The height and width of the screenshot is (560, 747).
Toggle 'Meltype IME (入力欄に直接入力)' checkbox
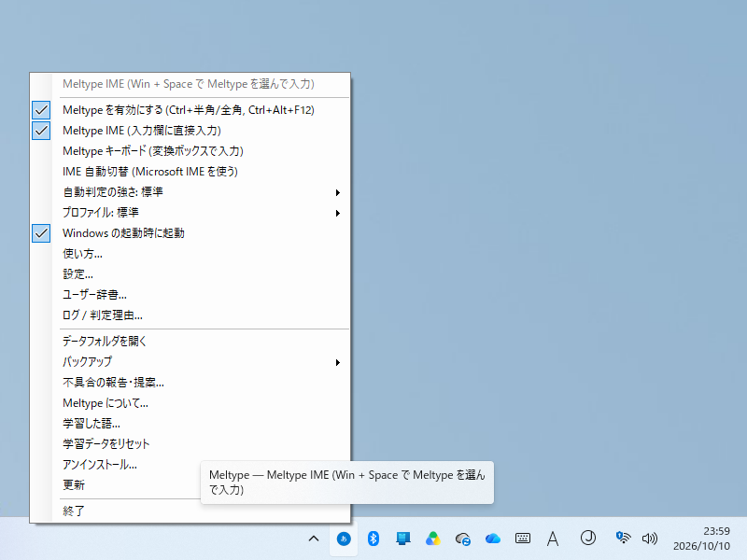pyautogui.click(x=41, y=131)
